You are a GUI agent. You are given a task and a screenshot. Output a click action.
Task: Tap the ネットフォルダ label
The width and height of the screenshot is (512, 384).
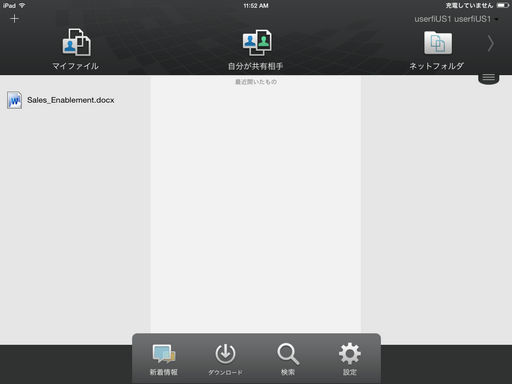click(436, 66)
